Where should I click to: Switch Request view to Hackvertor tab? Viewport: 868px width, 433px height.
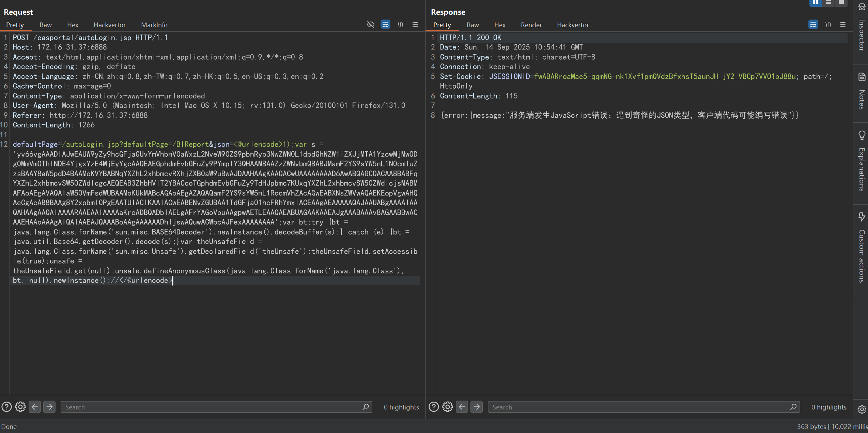(x=109, y=25)
